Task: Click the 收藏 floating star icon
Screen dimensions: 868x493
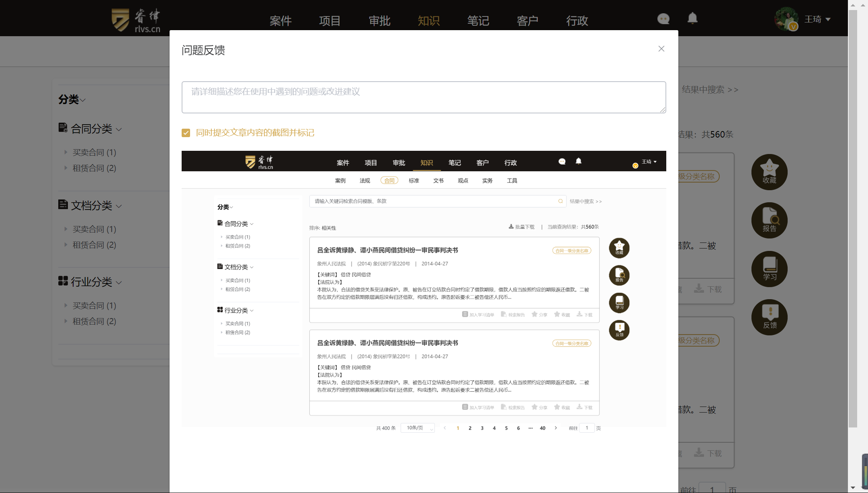Action: pyautogui.click(x=769, y=172)
